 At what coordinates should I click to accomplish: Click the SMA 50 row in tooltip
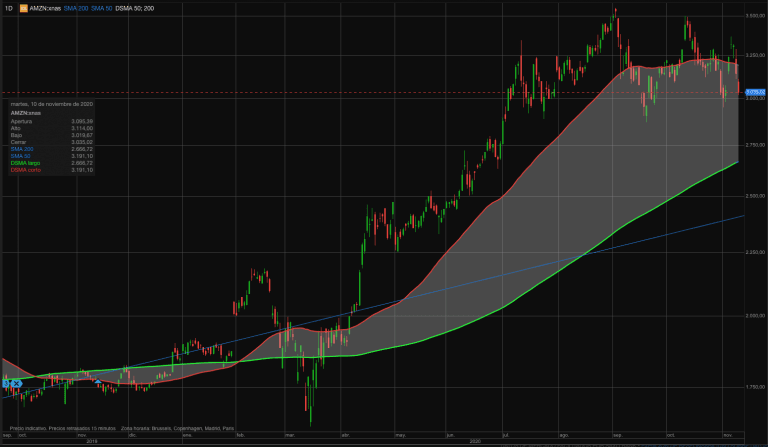[x=21, y=156]
